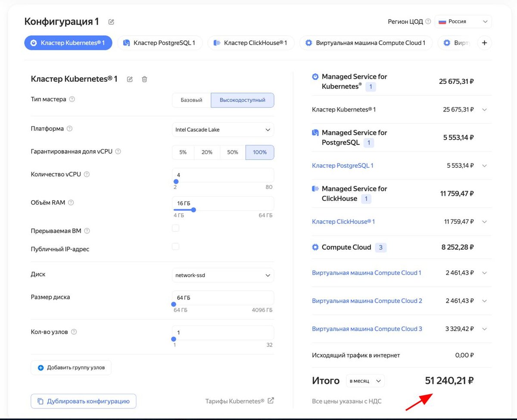Open help icon for Кол-во узлов
Screen dimensions: 517x420
click(x=74, y=332)
